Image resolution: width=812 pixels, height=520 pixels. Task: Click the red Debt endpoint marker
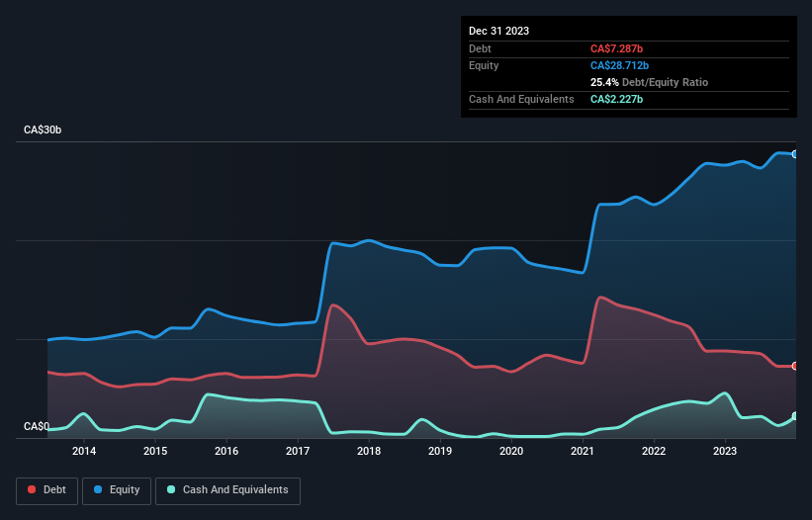point(795,366)
